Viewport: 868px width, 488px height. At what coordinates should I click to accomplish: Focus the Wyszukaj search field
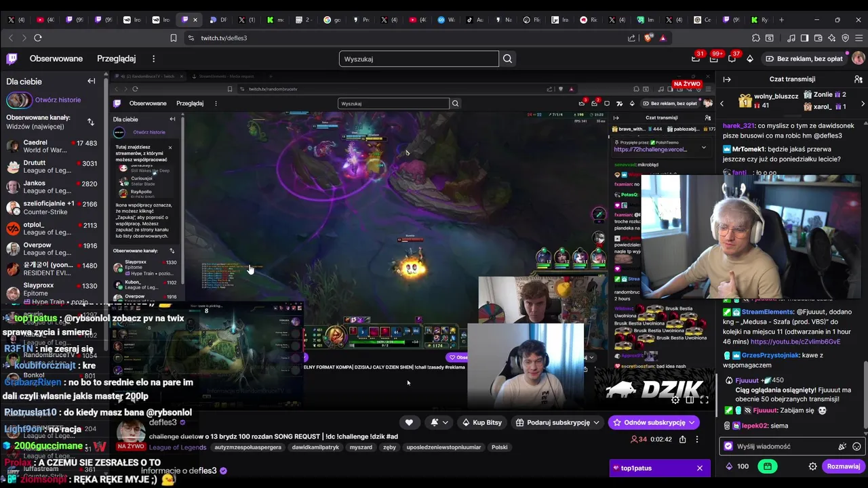419,59
